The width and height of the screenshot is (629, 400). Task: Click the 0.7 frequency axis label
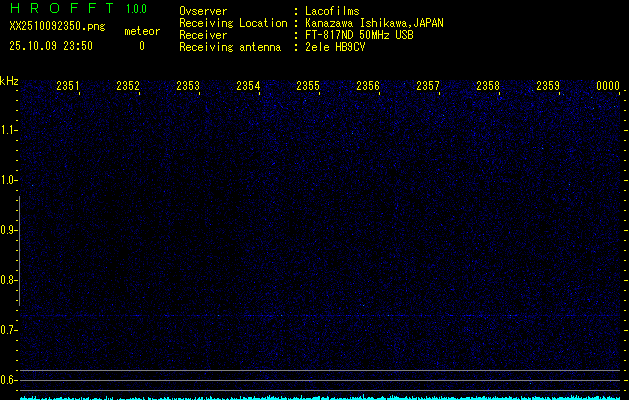(10, 330)
